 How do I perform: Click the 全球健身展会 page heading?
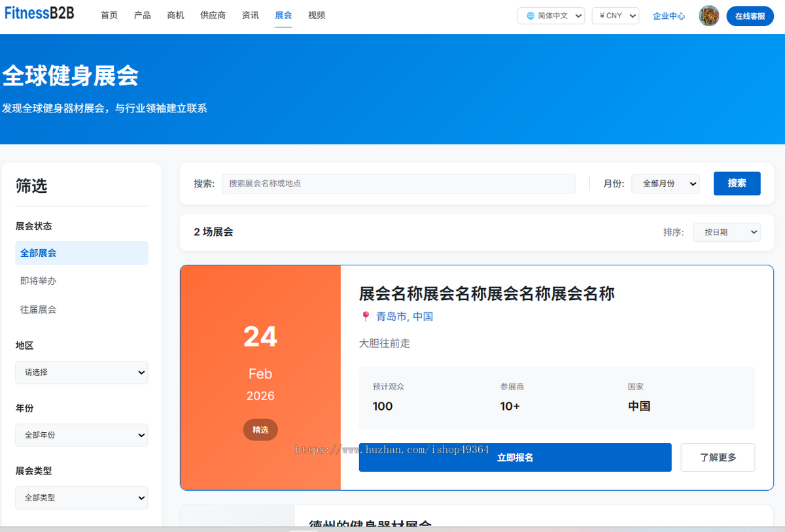71,76
